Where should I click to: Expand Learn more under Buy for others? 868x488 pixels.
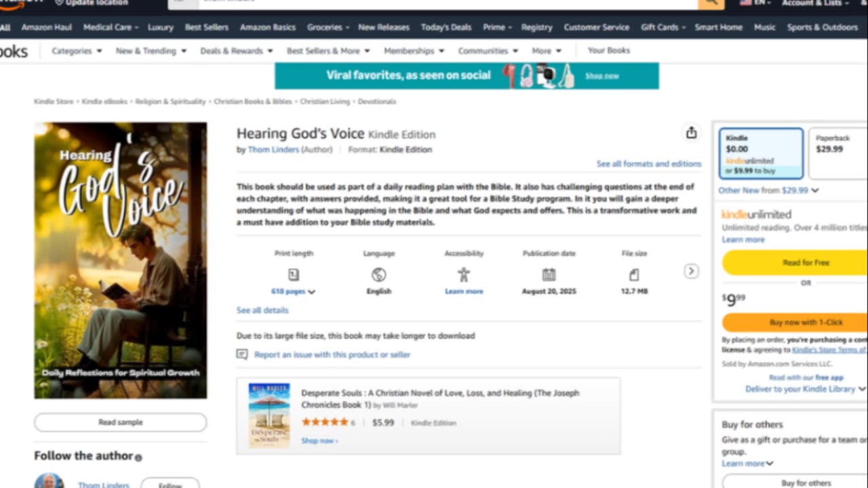click(747, 464)
